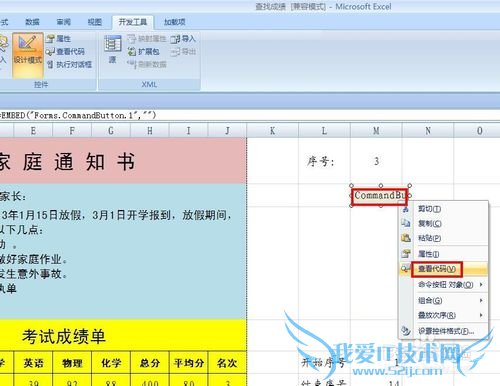Expand the Grouping (组合) submenu
Image resolution: width=500 pixels, height=386 pixels.
pyautogui.click(x=444, y=300)
